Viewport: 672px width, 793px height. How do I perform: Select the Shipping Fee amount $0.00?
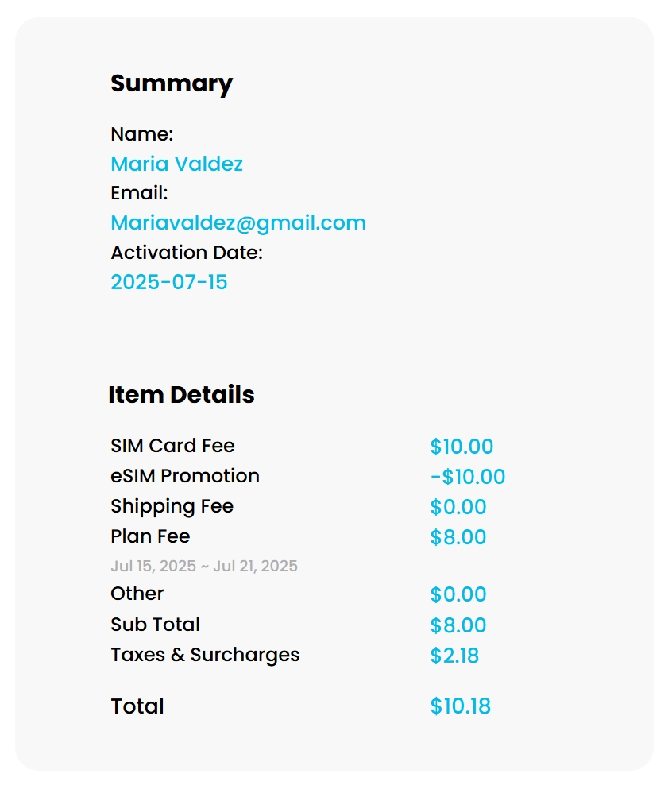click(458, 507)
